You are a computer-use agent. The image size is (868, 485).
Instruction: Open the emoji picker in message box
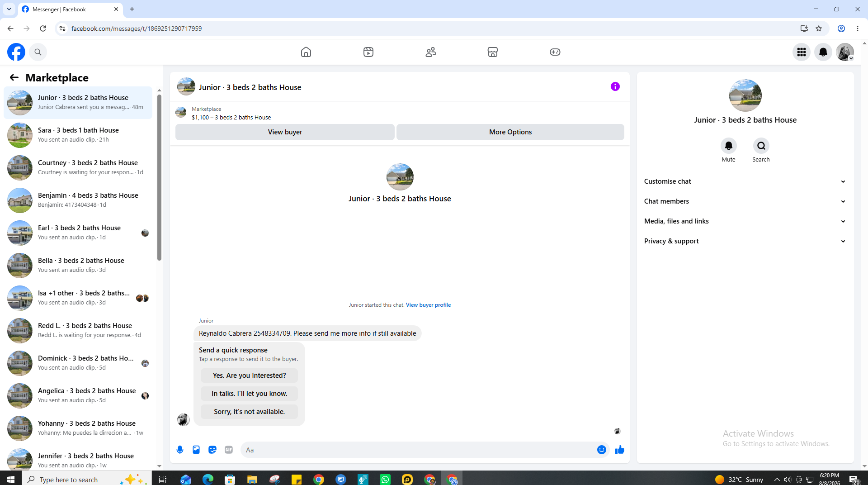tap(602, 450)
